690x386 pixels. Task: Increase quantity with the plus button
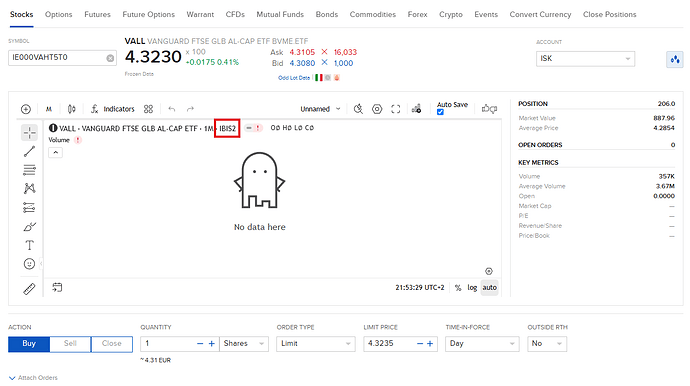(211, 344)
